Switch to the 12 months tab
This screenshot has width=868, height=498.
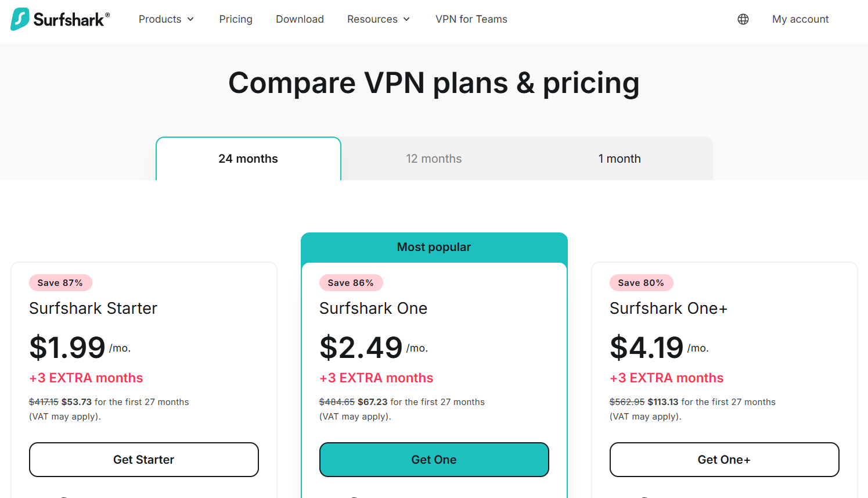coord(434,159)
